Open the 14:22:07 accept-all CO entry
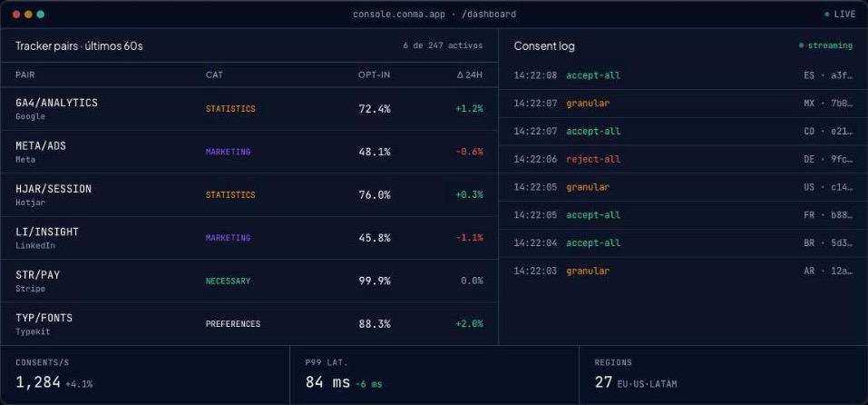Viewport: 868px width, 405px height. tap(683, 132)
